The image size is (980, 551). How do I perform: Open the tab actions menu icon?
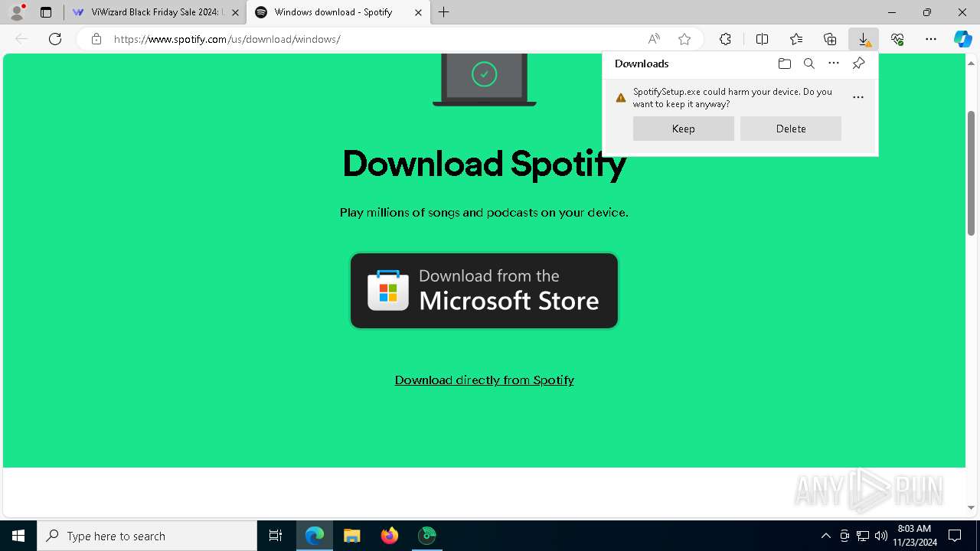46,12
